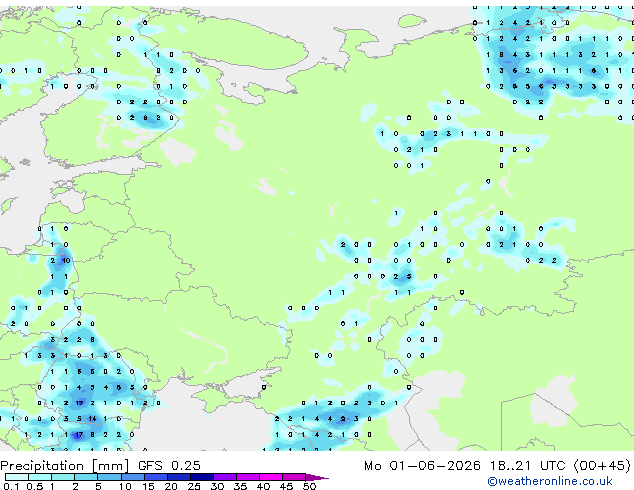
Task: Click the legend label '30'
Action: (x=217, y=486)
